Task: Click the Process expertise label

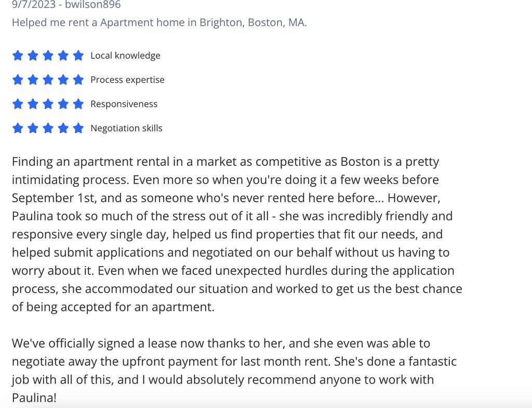Action: point(127,80)
